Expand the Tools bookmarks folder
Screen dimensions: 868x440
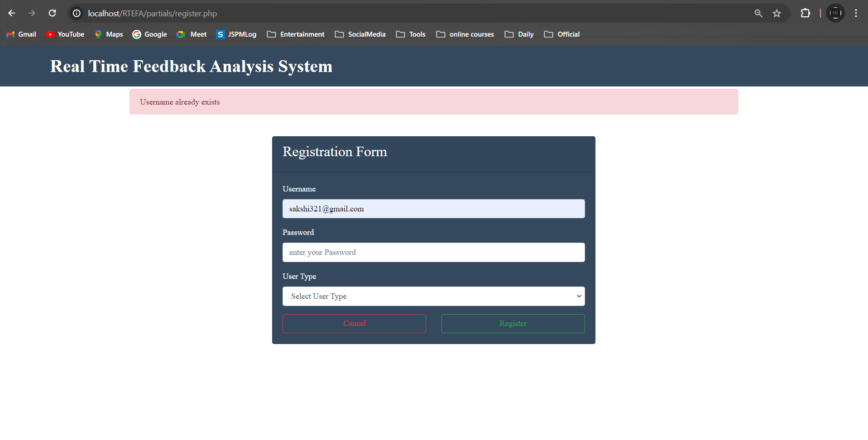[411, 34]
